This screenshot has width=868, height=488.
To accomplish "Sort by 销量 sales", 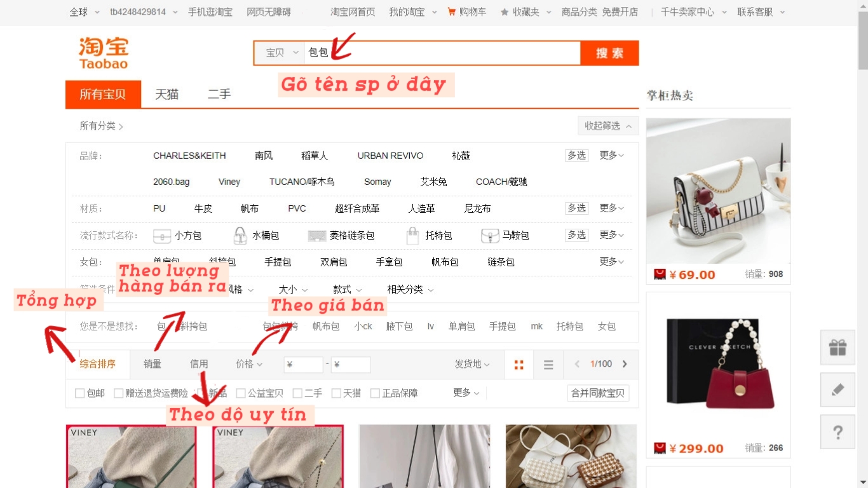I will click(x=153, y=364).
